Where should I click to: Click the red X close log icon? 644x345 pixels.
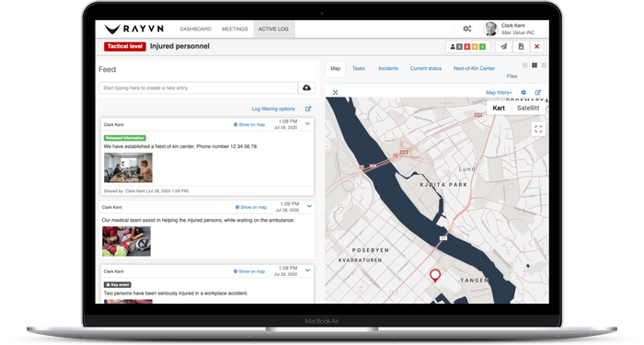click(536, 47)
